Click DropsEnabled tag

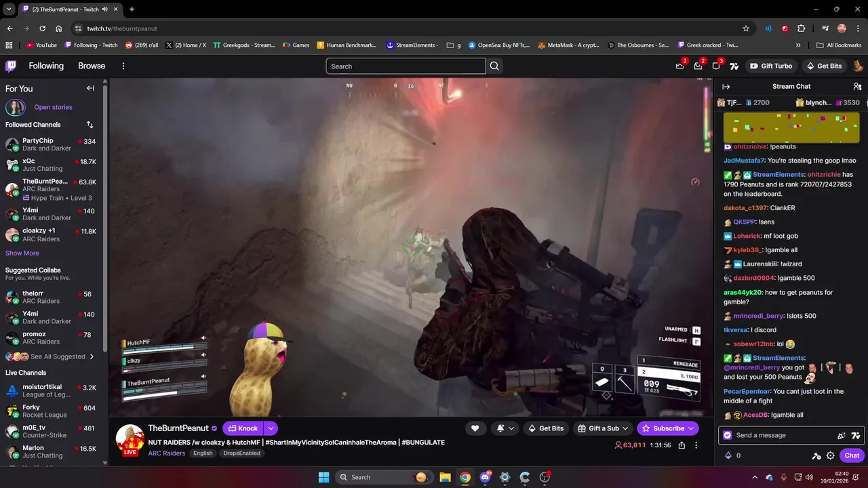click(242, 453)
